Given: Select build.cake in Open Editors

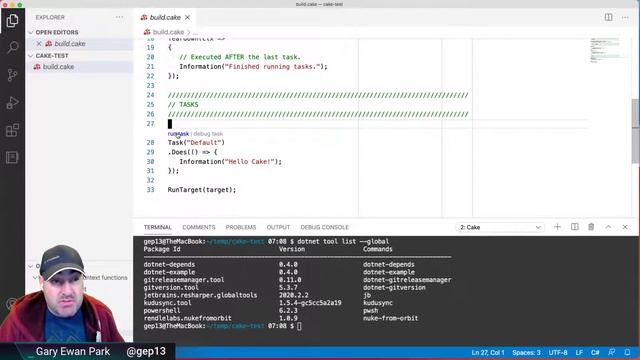Looking at the screenshot, I should pyautogui.click(x=70, y=44).
